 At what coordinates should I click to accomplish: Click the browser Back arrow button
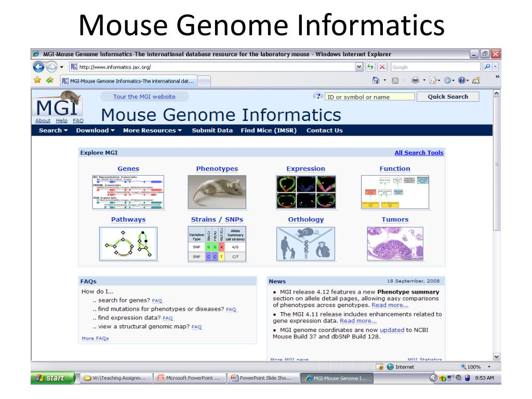(38, 67)
